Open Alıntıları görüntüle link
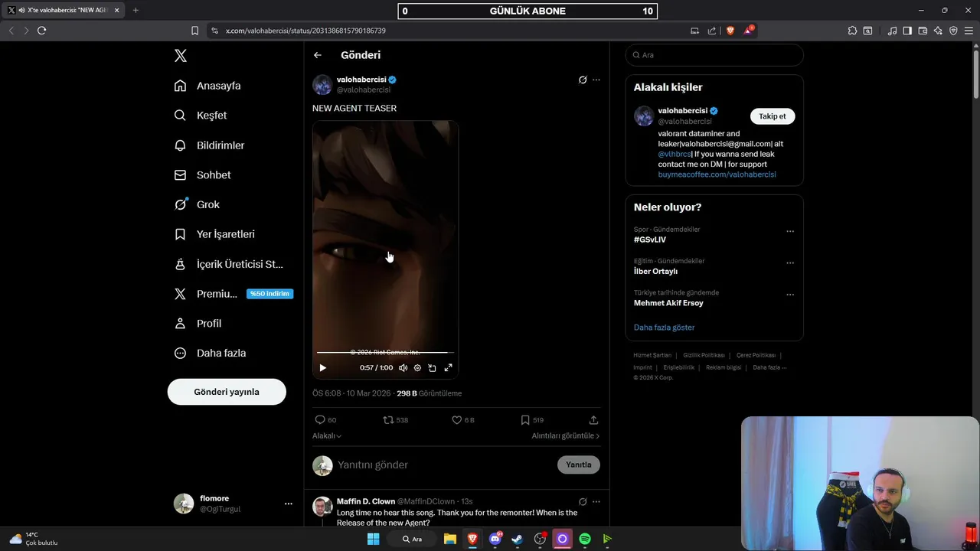Screen dimensions: 980x551 [x=566, y=435]
